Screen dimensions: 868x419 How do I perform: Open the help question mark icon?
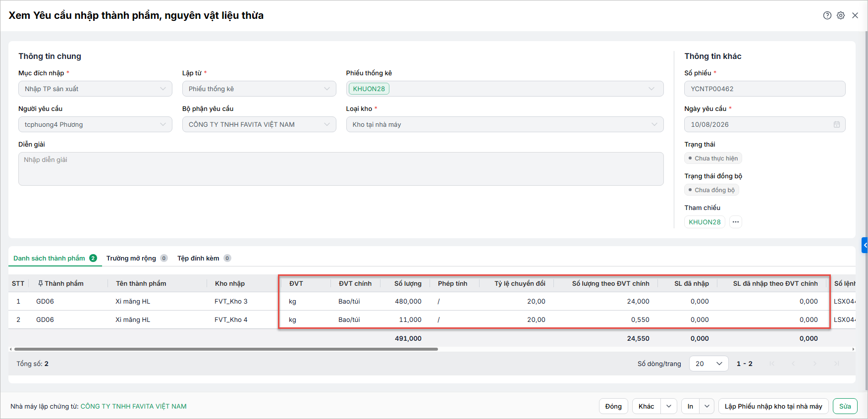827,15
